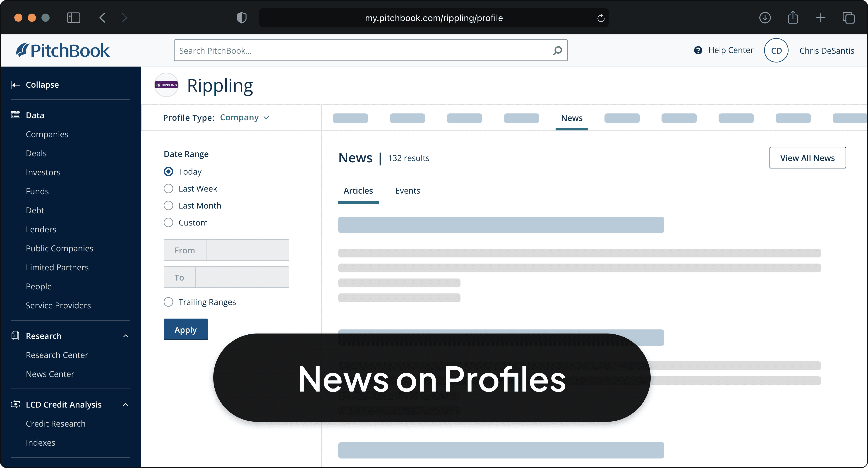The image size is (868, 468).
Task: Click the search magnifier icon
Action: [x=557, y=50]
